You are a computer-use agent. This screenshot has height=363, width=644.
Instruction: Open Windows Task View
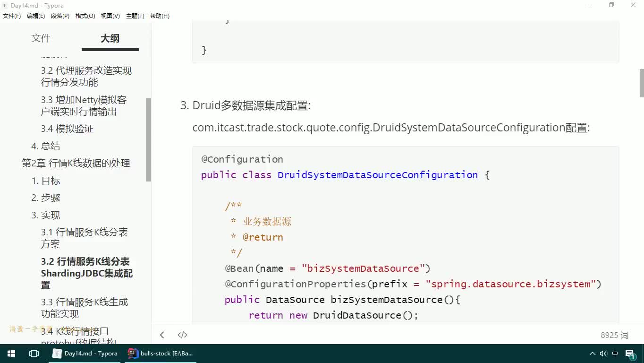pyautogui.click(x=34, y=354)
